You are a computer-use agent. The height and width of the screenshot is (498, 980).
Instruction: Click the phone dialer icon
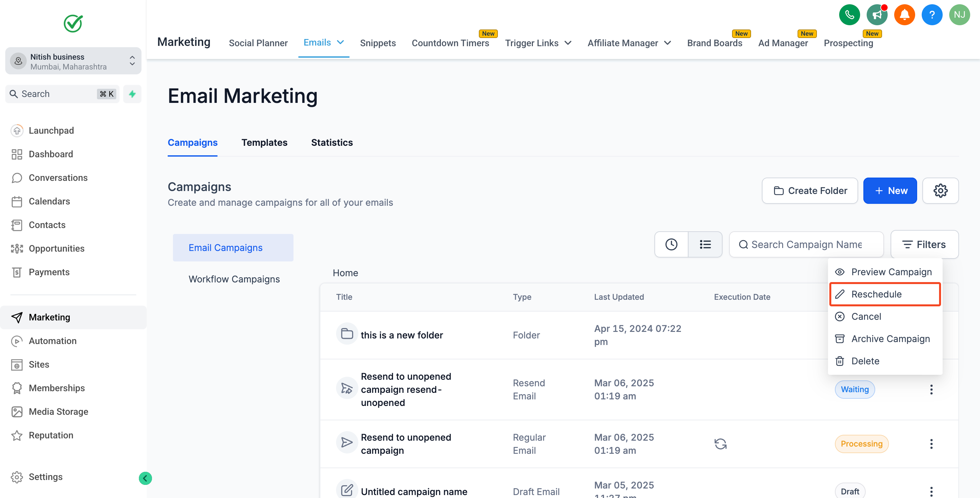pos(849,15)
